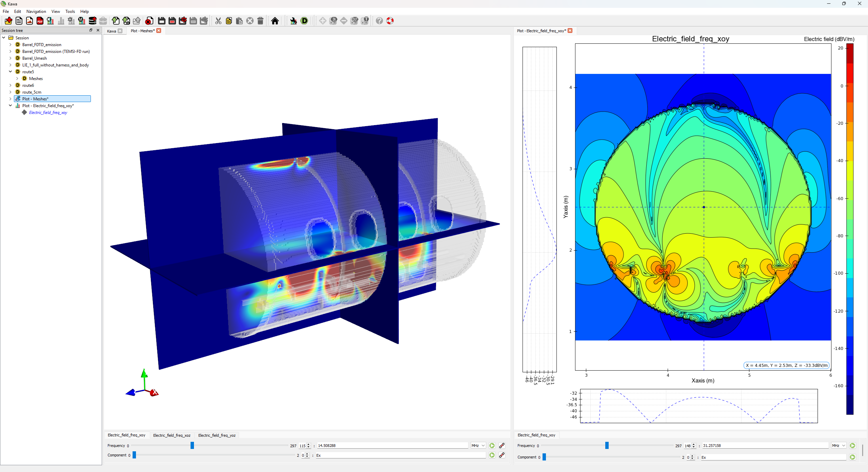Viewport: 868px width, 472px height.
Task: Open MHz unit dropdown in left panel
Action: coord(478,446)
